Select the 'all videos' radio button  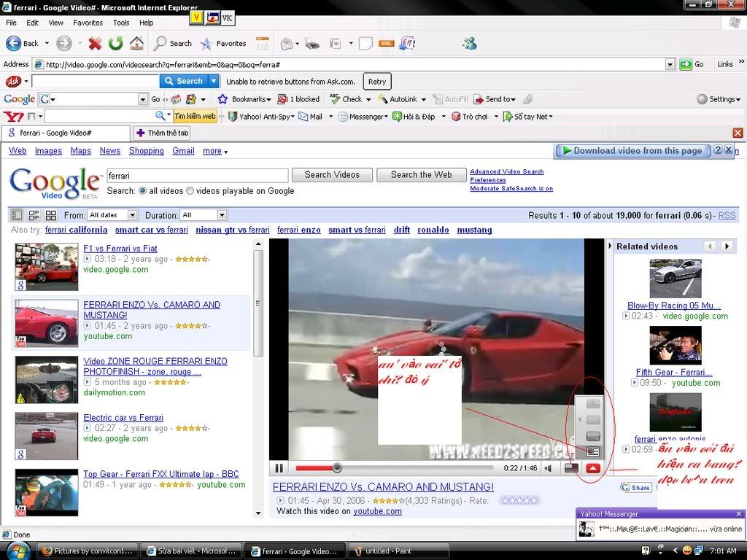click(142, 190)
